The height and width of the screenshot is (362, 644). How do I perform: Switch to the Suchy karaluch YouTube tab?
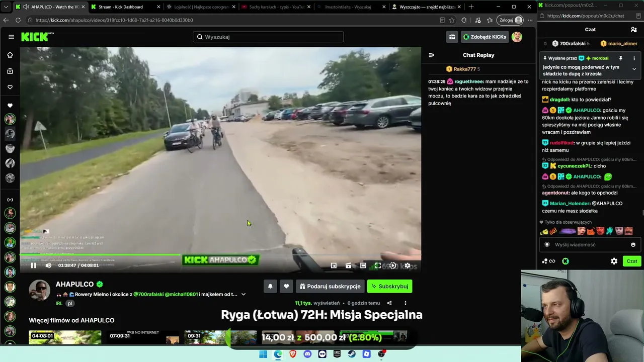tap(276, 7)
